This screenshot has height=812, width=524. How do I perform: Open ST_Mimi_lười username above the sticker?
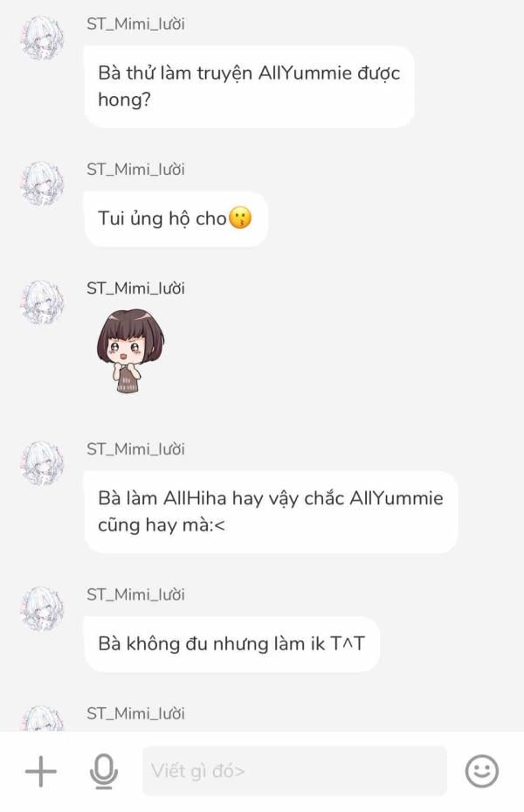(135, 288)
